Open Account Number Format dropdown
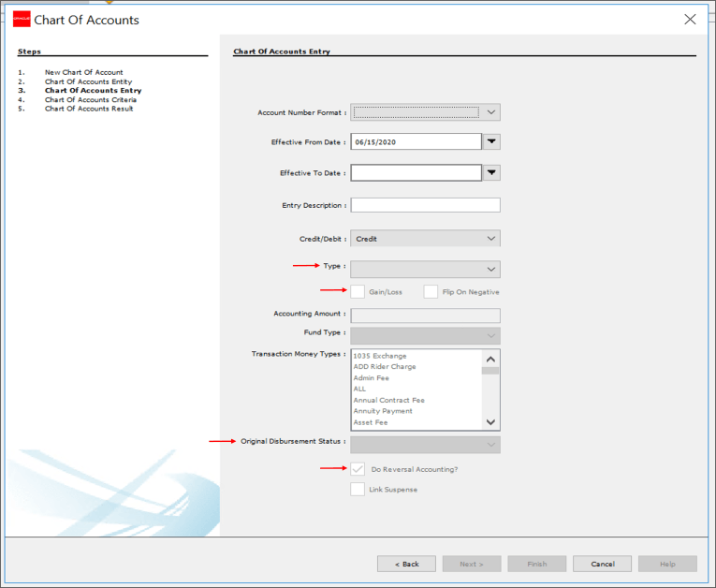 click(x=425, y=112)
